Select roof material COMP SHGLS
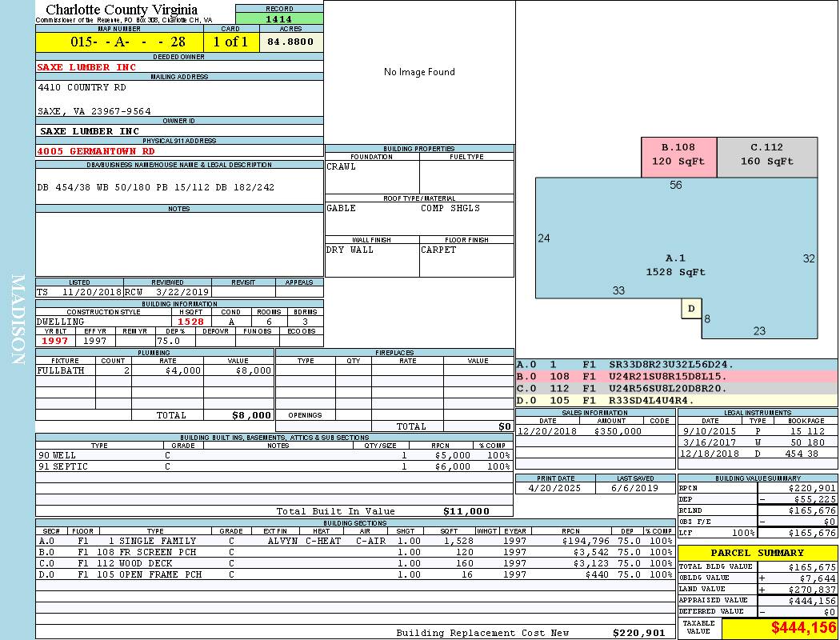Image resolution: width=840 pixels, height=640 pixels. [450, 208]
